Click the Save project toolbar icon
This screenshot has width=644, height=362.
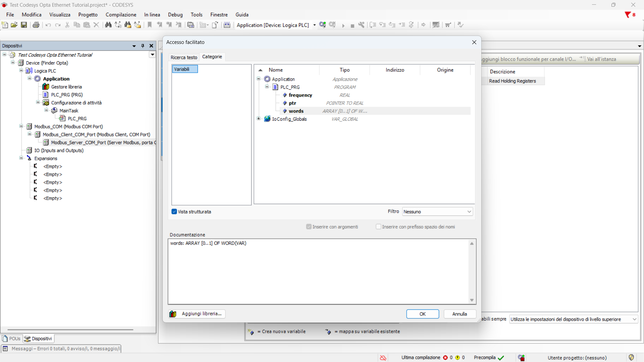click(24, 25)
